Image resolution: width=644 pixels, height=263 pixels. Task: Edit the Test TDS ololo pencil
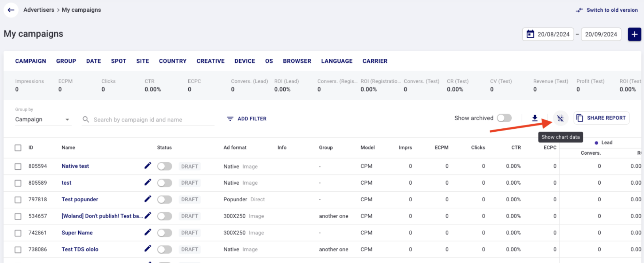pos(148,249)
